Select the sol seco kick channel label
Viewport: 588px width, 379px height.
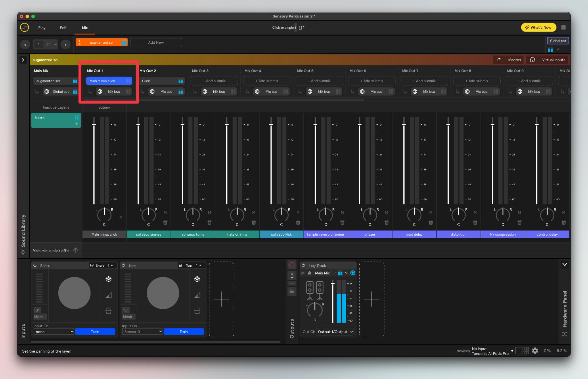[x=281, y=234]
